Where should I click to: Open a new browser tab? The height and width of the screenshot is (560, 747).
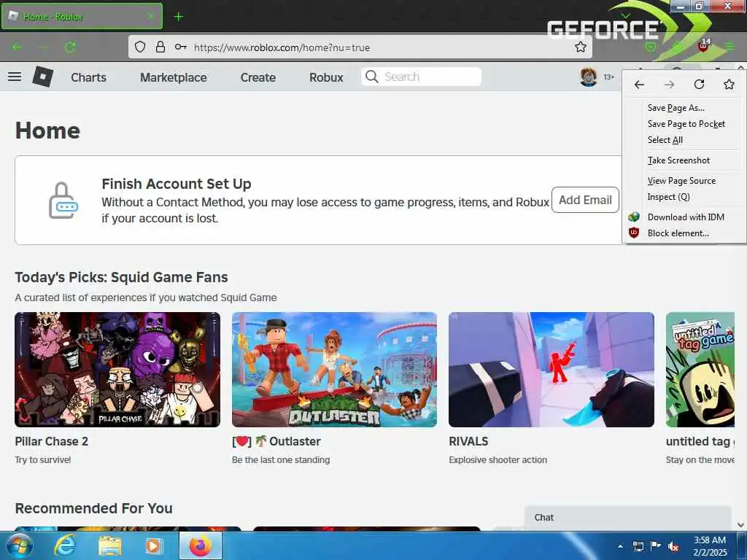(178, 17)
